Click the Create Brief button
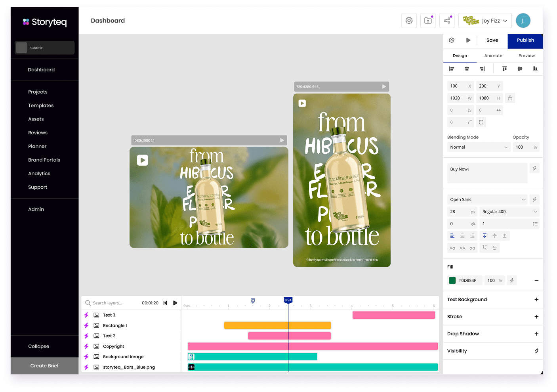The height and width of the screenshot is (392, 557). pos(44,365)
